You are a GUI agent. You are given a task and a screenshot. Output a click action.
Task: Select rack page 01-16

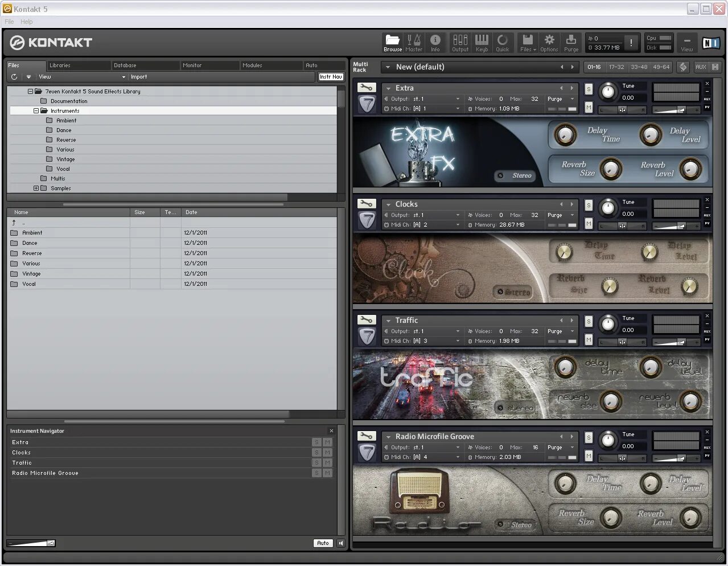pos(594,67)
